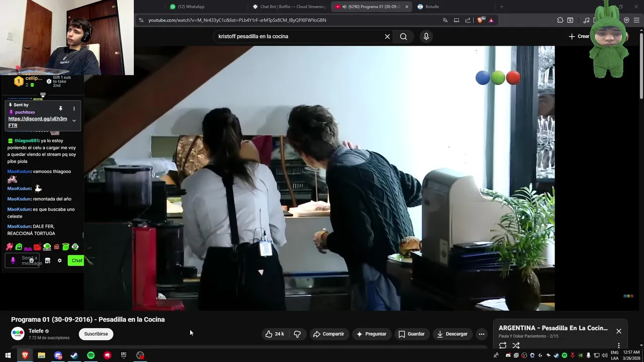Open playlist panel three-dot menu

[619, 345]
